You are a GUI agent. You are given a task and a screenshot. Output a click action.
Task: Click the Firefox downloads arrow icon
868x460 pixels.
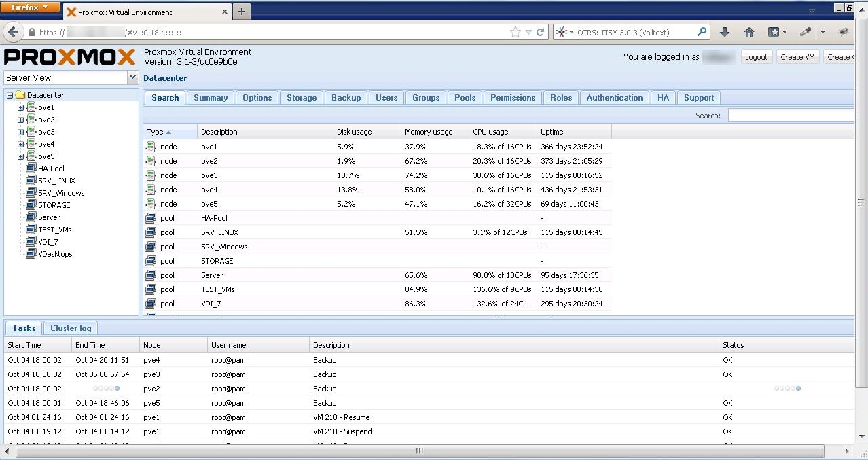point(725,32)
